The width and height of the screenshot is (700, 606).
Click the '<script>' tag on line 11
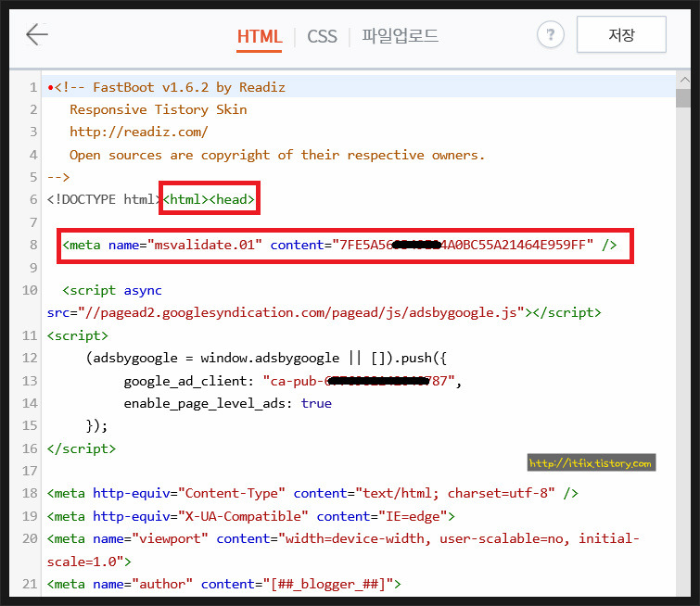click(78, 335)
